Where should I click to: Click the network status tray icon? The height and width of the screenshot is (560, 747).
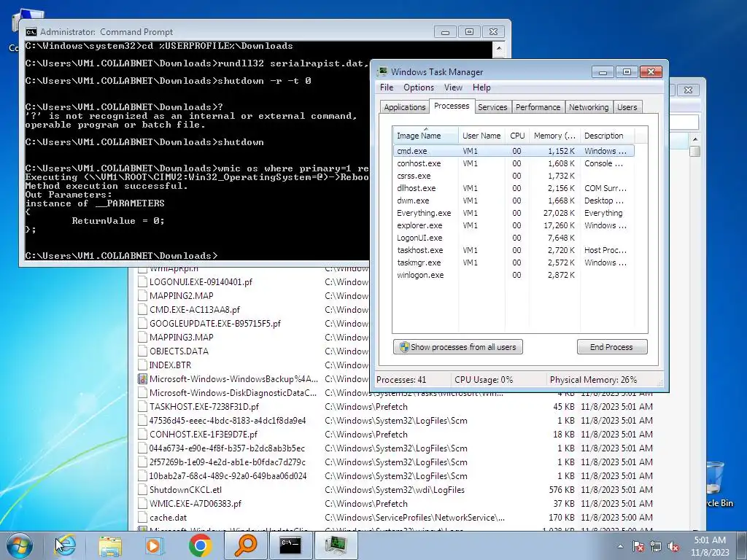click(x=656, y=546)
